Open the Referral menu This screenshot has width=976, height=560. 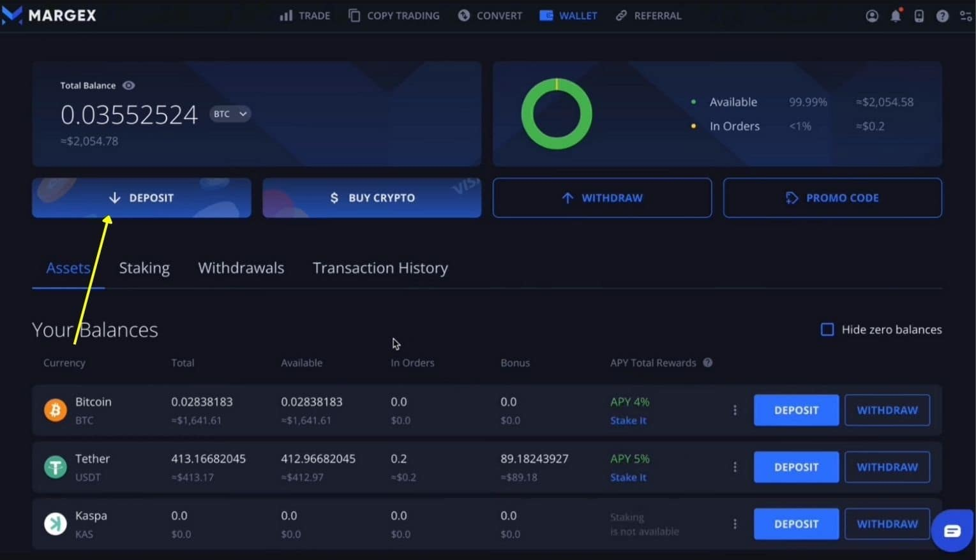[648, 15]
